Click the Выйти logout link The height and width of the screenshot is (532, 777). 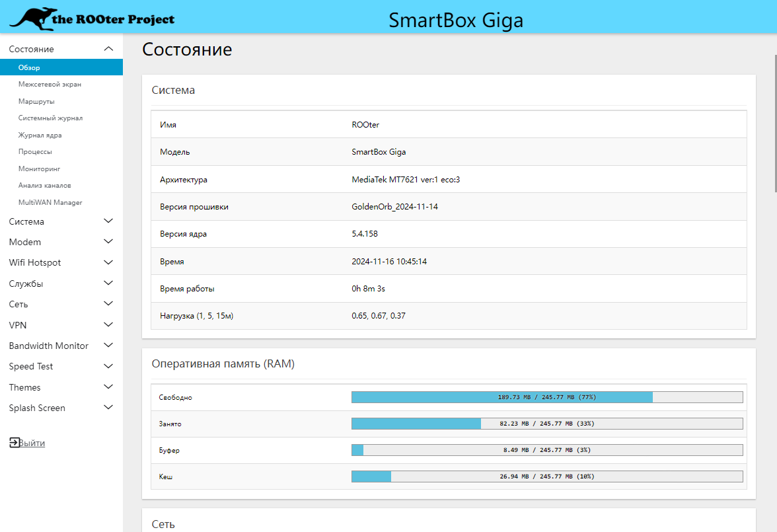[x=32, y=443]
